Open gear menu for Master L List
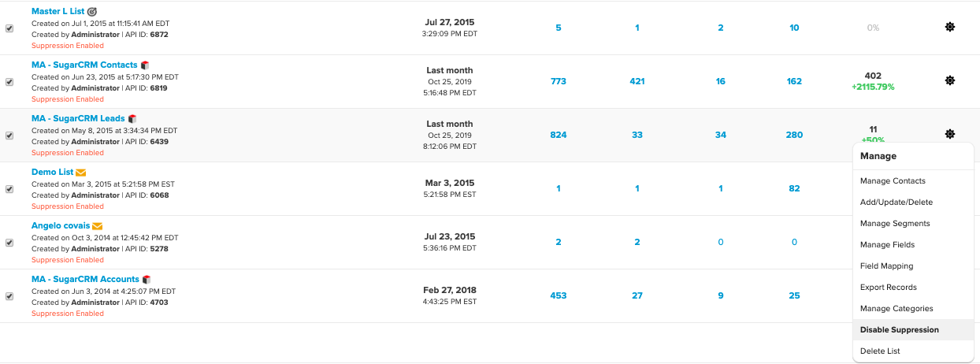Viewport: 980px width, 364px height. pyautogui.click(x=950, y=27)
